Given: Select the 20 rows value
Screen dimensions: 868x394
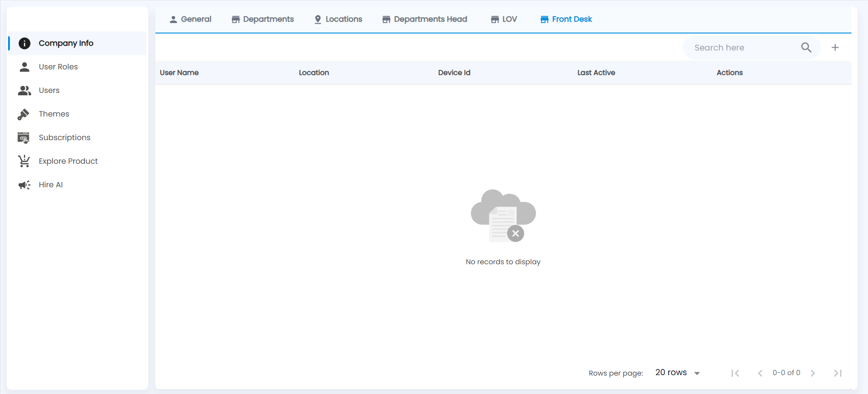Looking at the screenshot, I should coord(671,372).
